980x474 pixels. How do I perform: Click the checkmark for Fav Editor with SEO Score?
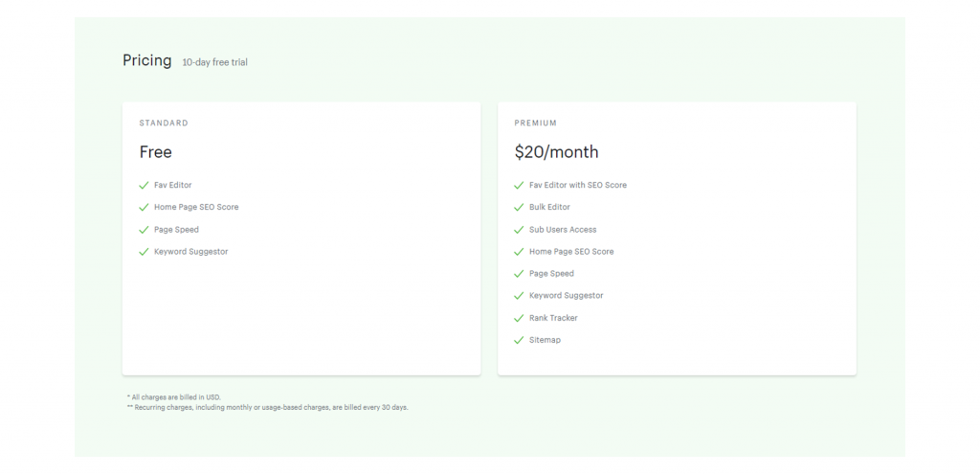519,185
